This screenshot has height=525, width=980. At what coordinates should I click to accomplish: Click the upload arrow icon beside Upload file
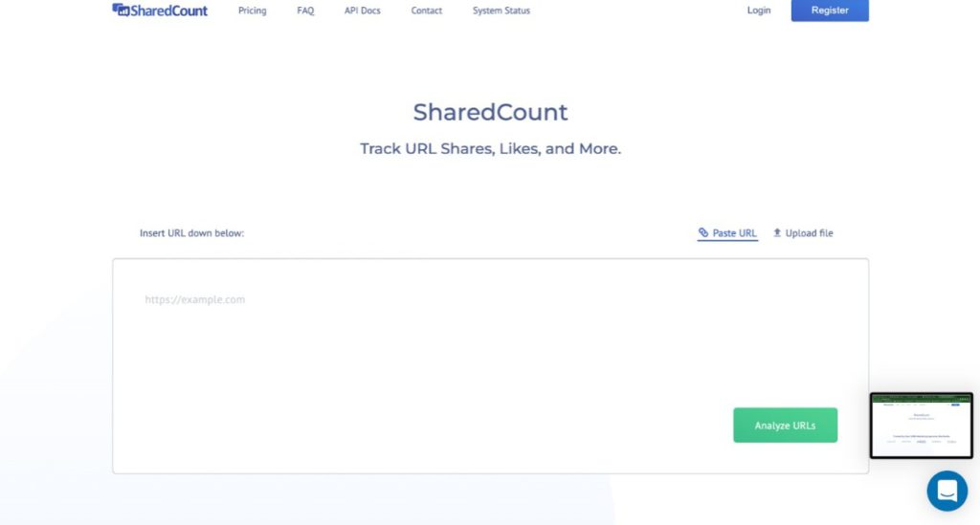click(777, 232)
